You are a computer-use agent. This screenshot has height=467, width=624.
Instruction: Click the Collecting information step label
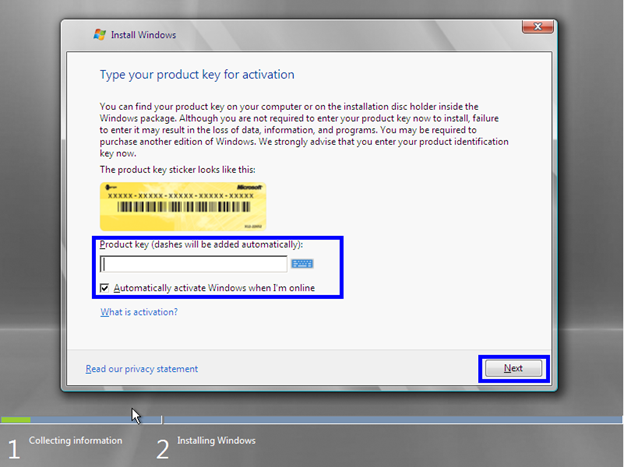tap(76, 440)
